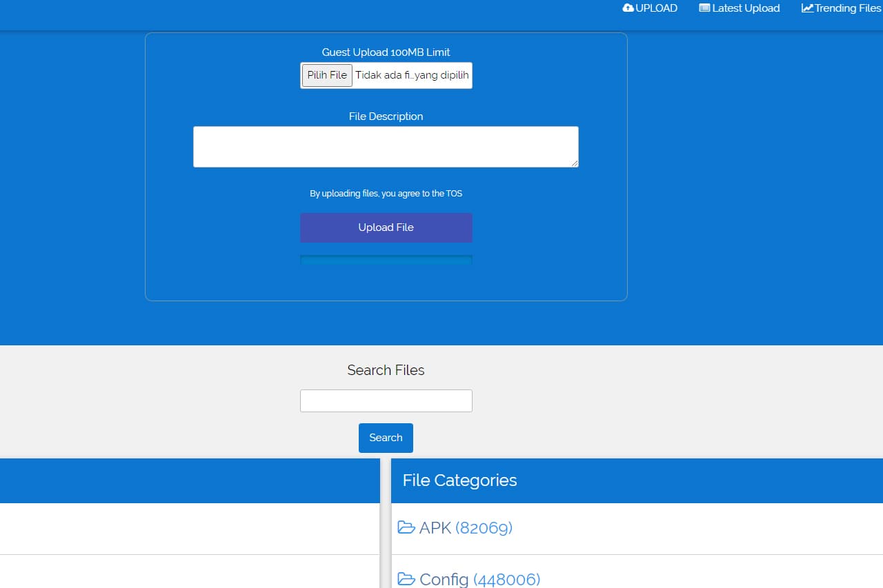Click the Config folder icon

click(x=406, y=579)
